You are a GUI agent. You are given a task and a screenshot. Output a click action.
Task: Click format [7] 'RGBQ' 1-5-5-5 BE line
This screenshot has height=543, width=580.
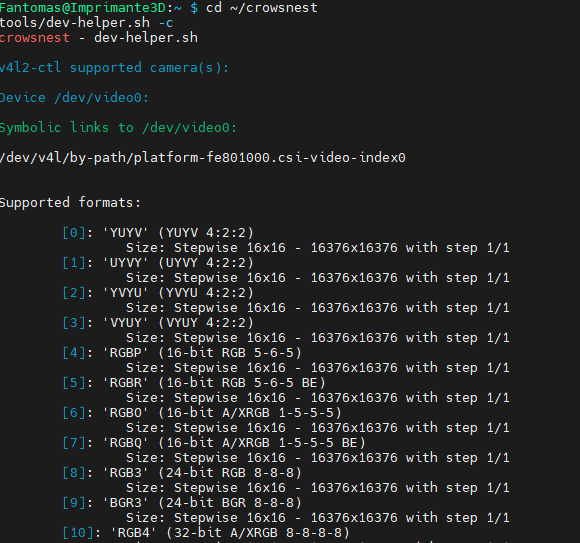(x=214, y=442)
